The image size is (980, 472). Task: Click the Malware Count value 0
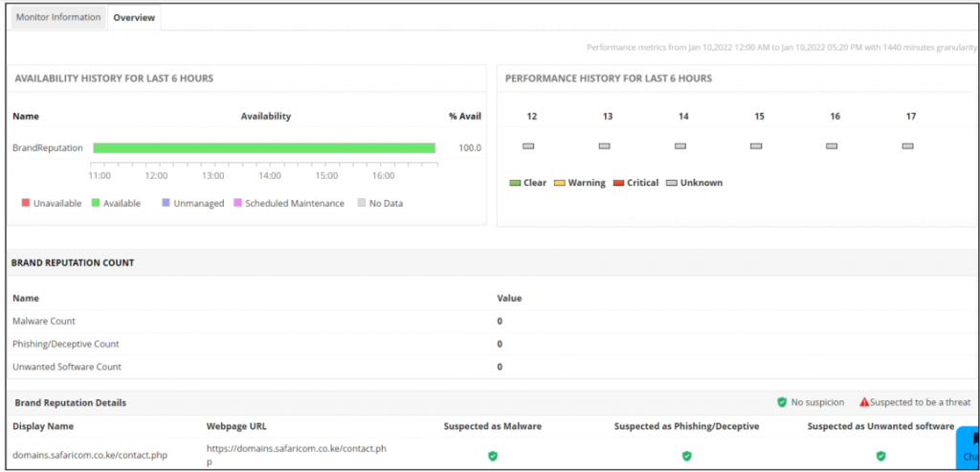click(500, 321)
